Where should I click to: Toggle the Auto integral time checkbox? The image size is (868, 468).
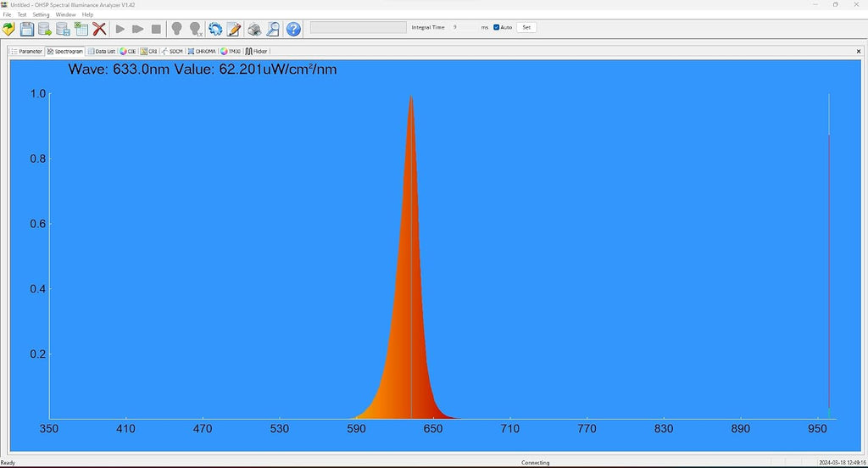point(497,27)
